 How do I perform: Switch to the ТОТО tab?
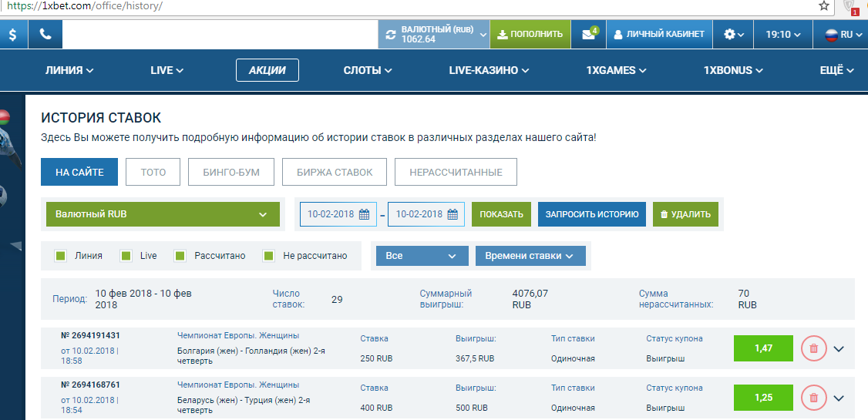(153, 173)
